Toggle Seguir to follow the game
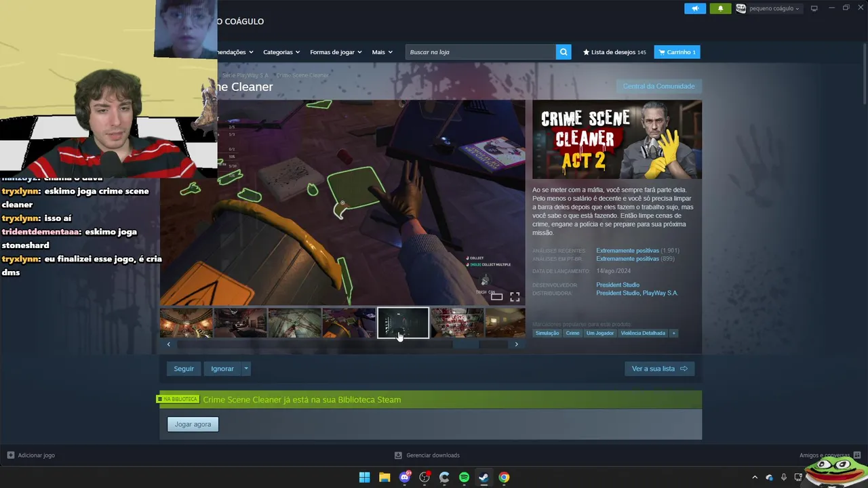868x488 pixels. pos(184,369)
